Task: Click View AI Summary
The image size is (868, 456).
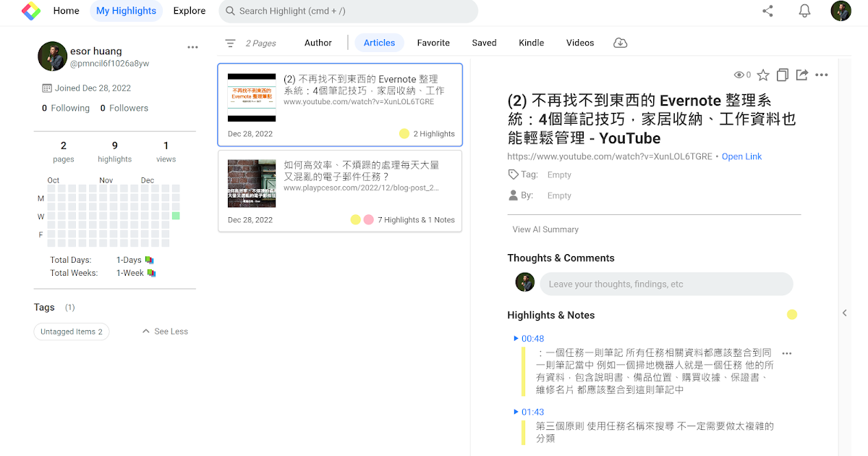Action: [545, 229]
